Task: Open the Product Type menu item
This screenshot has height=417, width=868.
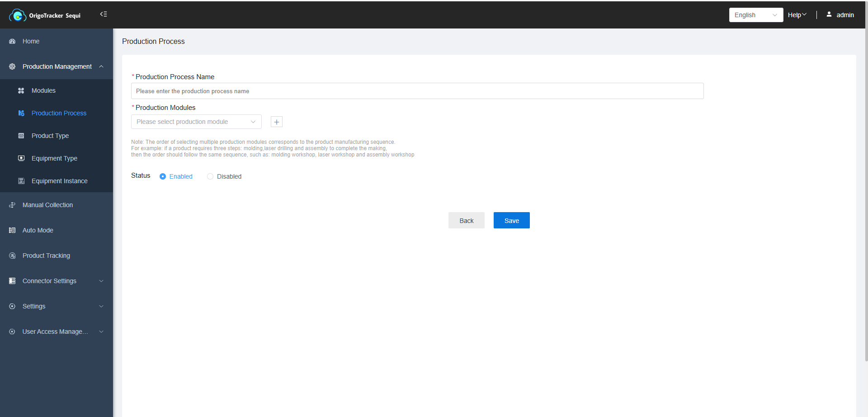Action: click(x=50, y=136)
